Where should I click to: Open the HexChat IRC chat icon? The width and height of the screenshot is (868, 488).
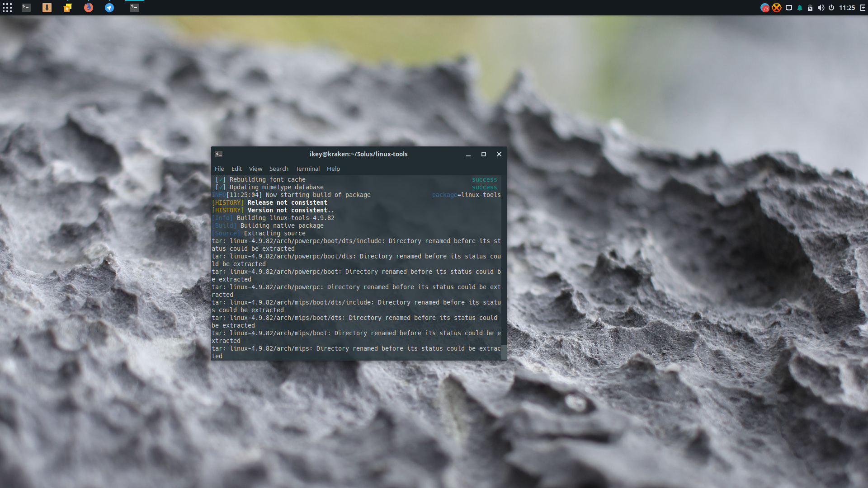pyautogui.click(x=68, y=8)
